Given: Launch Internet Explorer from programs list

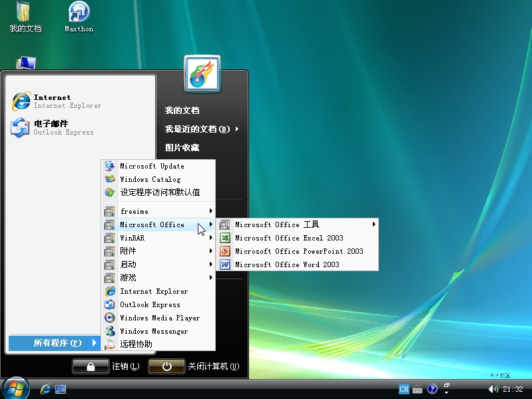Looking at the screenshot, I should click(x=158, y=291).
